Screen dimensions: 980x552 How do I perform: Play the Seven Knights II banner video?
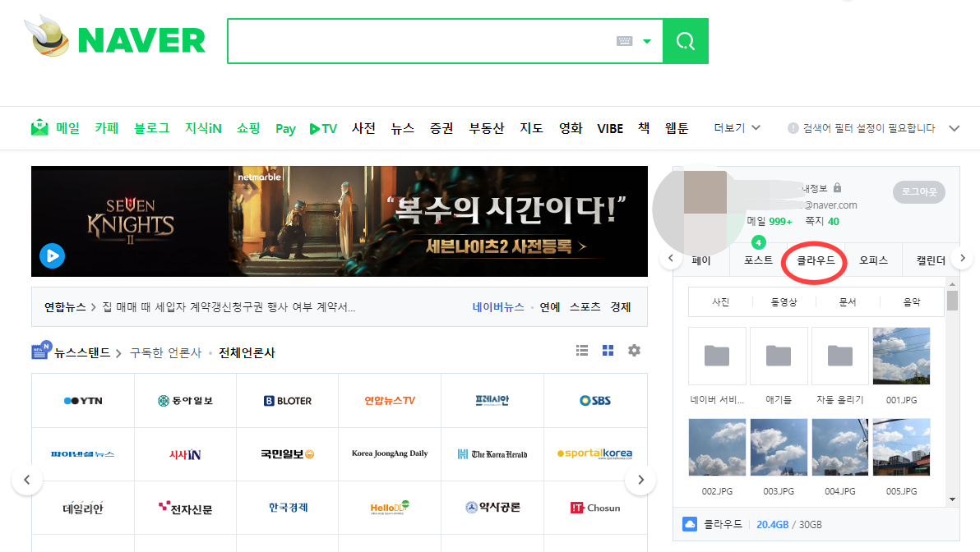pos(53,256)
